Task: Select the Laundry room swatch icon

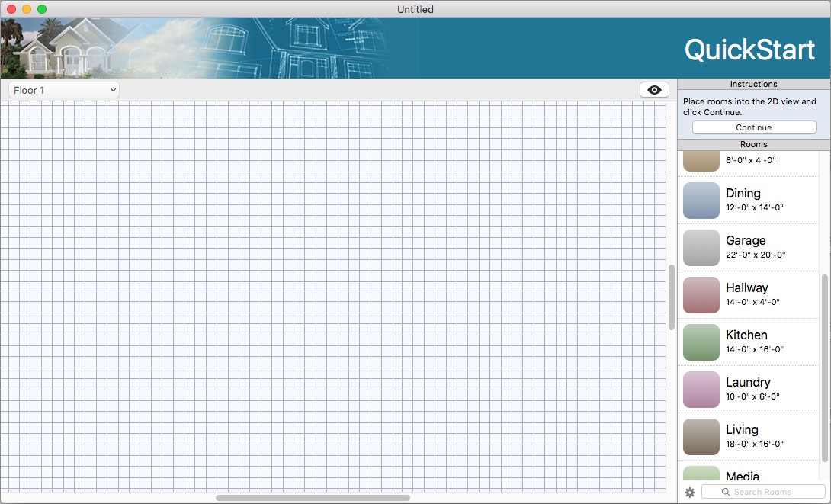Action: pyautogui.click(x=701, y=390)
